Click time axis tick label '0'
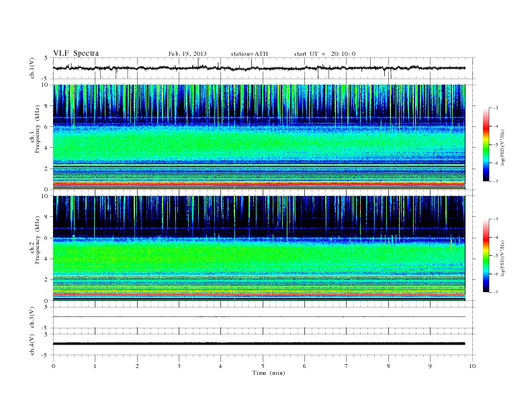This screenshot has width=532, height=411. [x=53, y=366]
